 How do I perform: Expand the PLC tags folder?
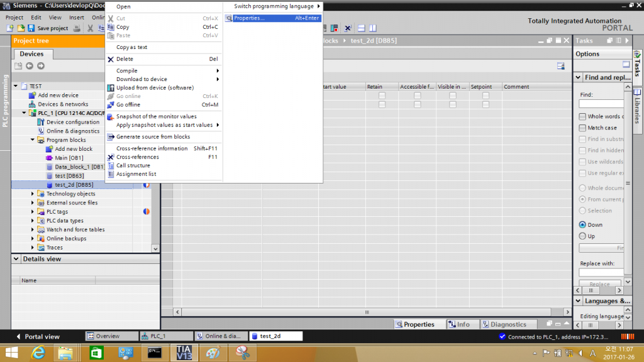(33, 212)
